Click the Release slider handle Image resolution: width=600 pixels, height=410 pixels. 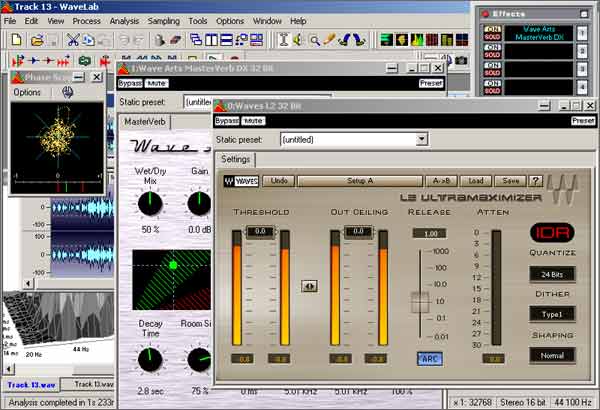pyautogui.click(x=421, y=300)
